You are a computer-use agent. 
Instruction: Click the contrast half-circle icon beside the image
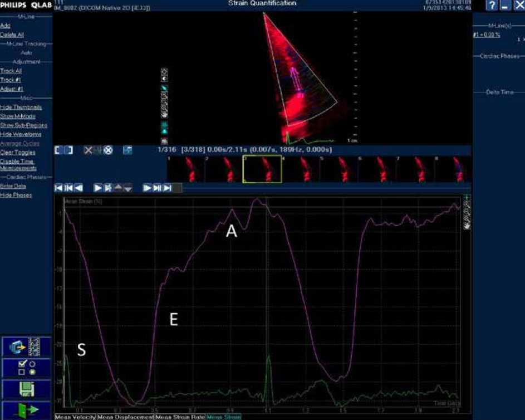tap(165, 79)
